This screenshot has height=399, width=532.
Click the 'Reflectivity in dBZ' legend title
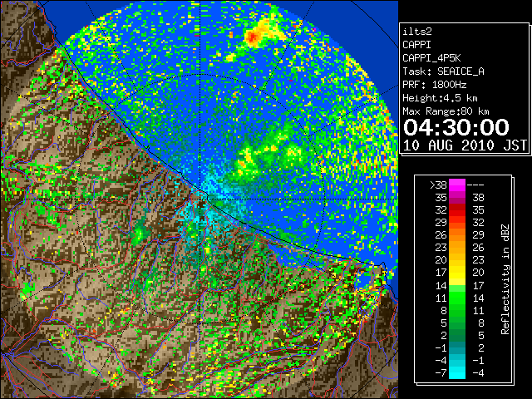click(x=505, y=279)
